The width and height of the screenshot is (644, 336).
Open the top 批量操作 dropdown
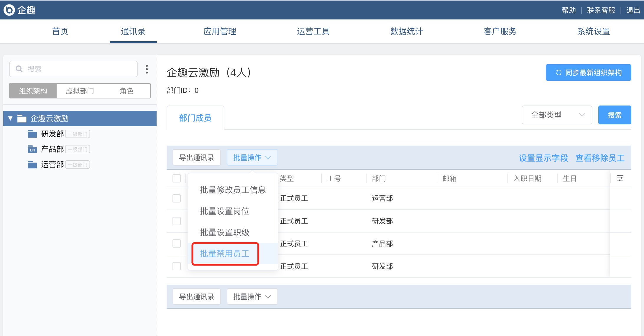[x=252, y=158]
